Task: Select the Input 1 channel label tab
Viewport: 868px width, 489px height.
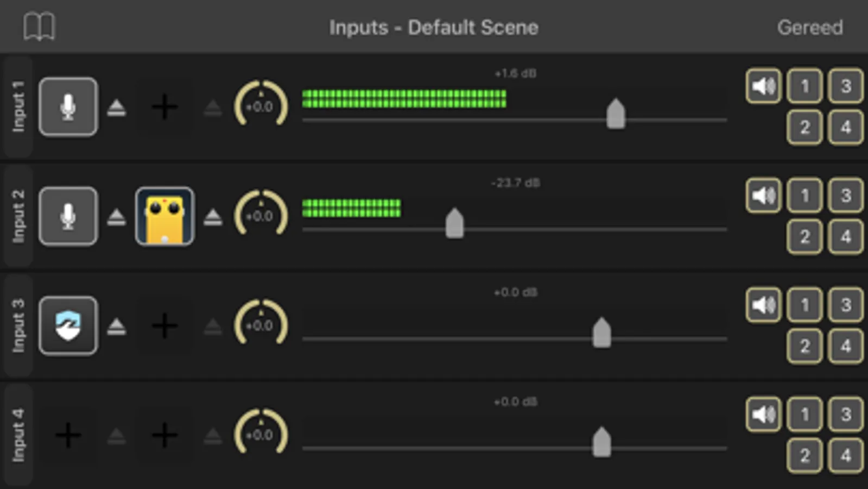Action: coord(18,107)
